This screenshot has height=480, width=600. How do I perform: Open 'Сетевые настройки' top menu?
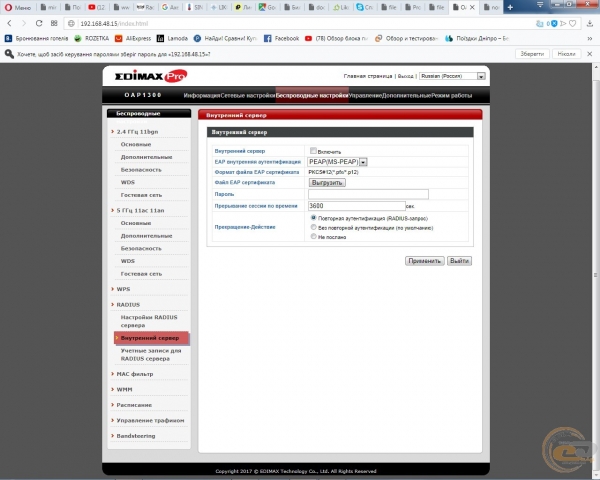[x=248, y=95]
